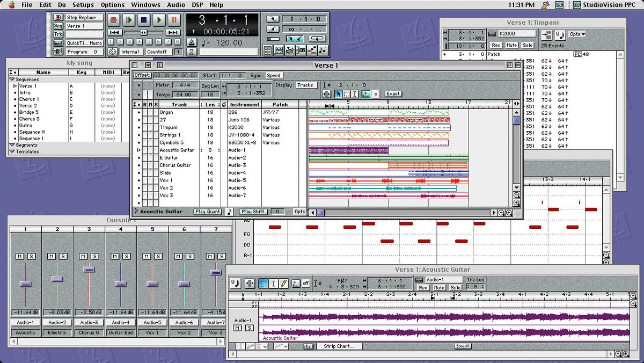Open the Audio menu
Screen dimensions: 644x363
coord(175,5)
